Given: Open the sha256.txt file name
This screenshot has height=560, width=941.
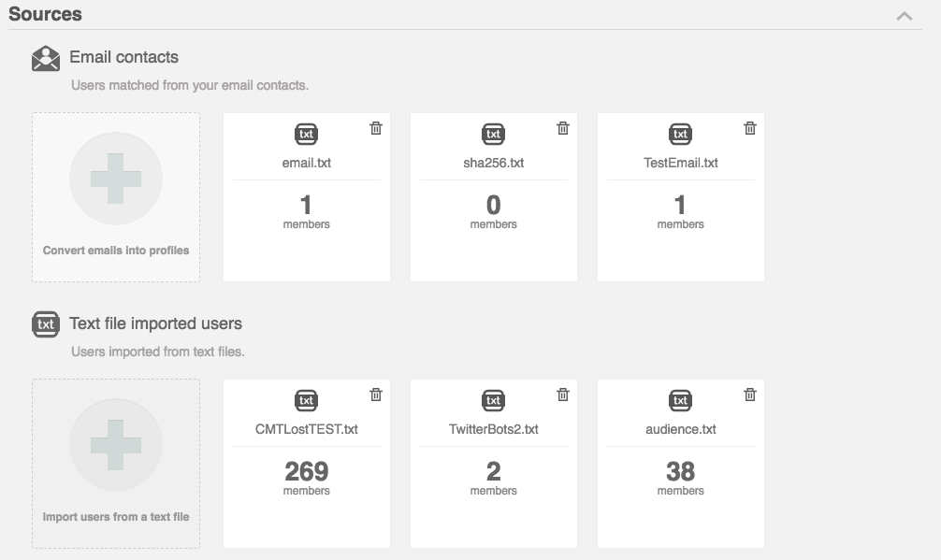Looking at the screenshot, I should click(x=493, y=163).
